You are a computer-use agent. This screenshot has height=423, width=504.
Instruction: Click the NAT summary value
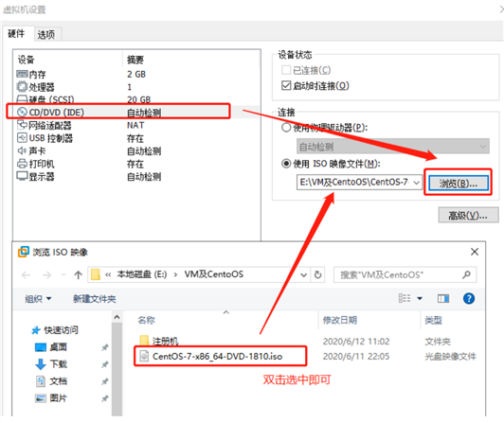pos(135,125)
